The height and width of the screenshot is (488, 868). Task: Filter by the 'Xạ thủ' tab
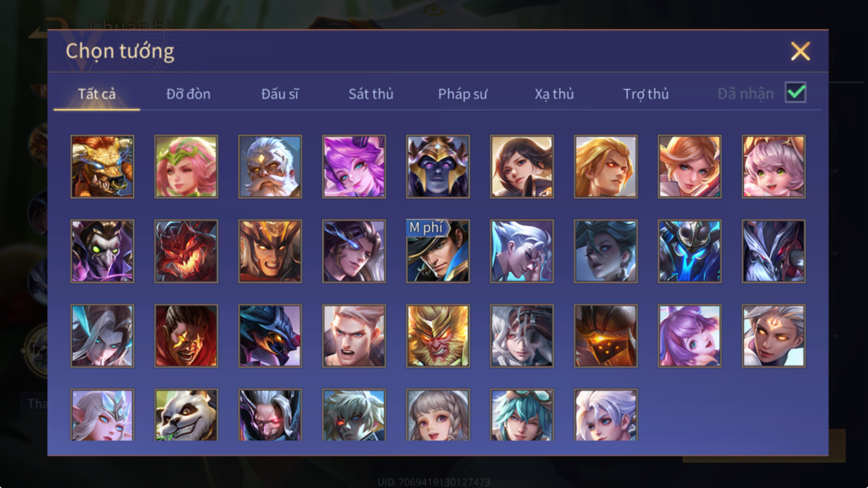pos(554,94)
